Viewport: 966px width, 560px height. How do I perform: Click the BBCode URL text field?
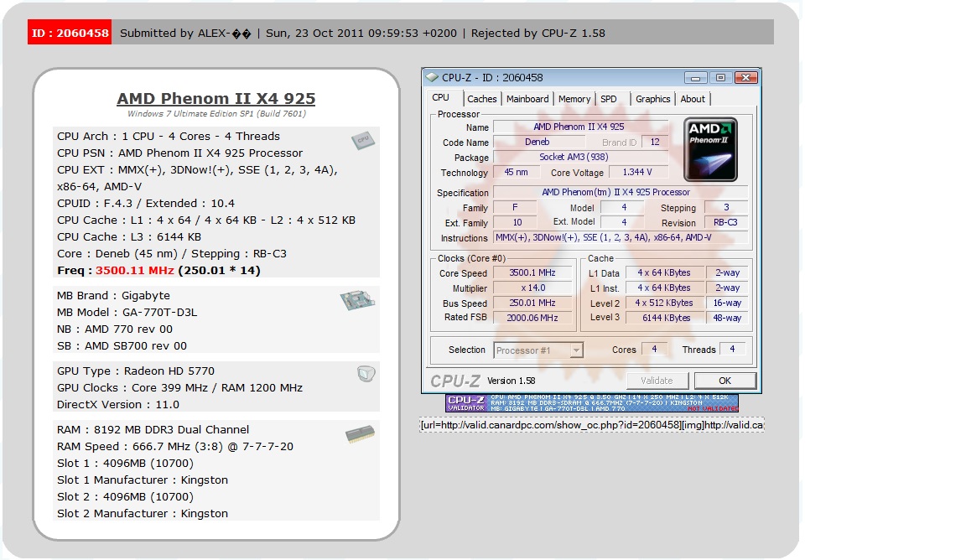(591, 425)
